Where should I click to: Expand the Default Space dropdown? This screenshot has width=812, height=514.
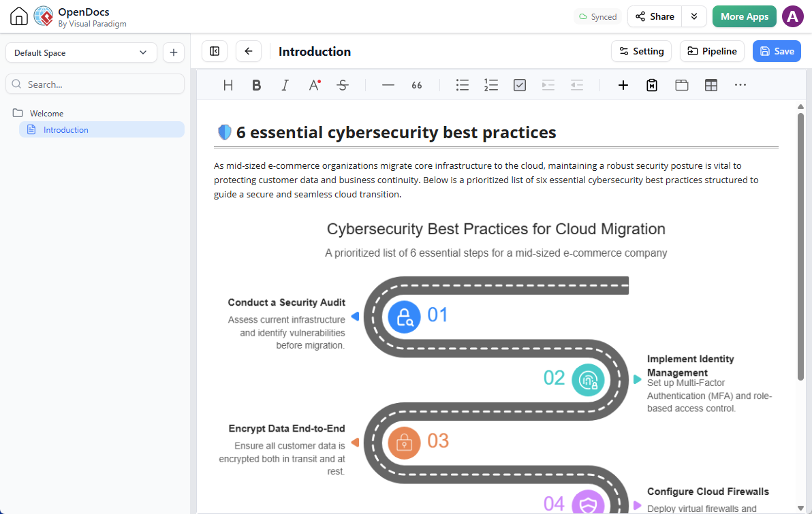click(81, 53)
